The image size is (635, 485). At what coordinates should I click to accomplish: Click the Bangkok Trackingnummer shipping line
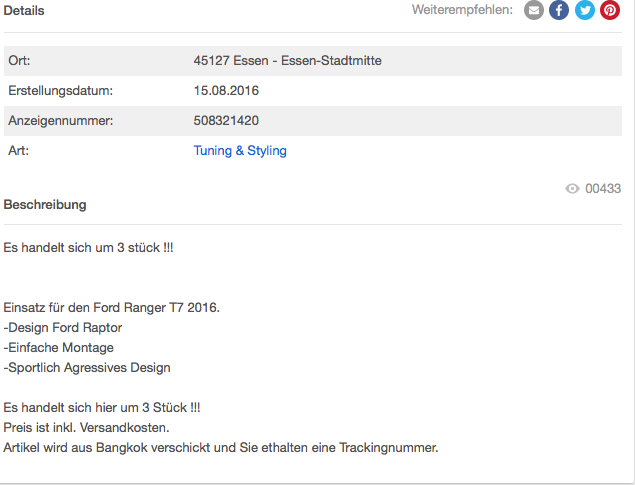click(x=221, y=448)
